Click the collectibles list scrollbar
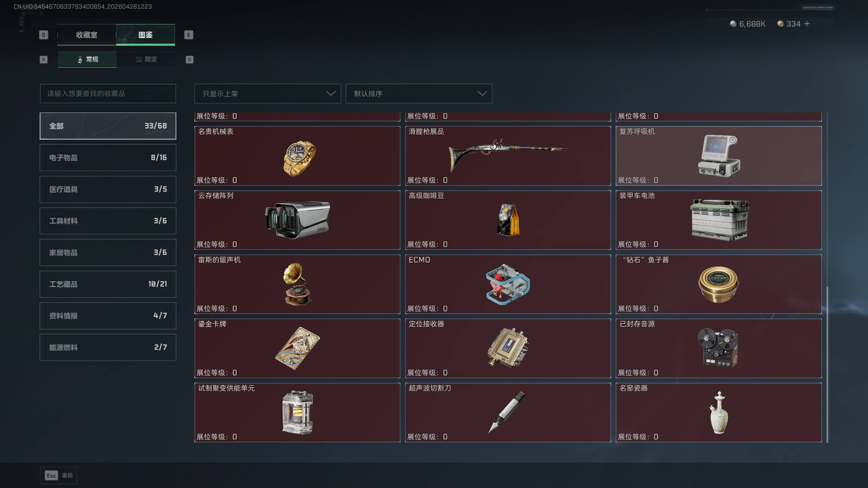Image resolution: width=868 pixels, height=488 pixels. 827,364
